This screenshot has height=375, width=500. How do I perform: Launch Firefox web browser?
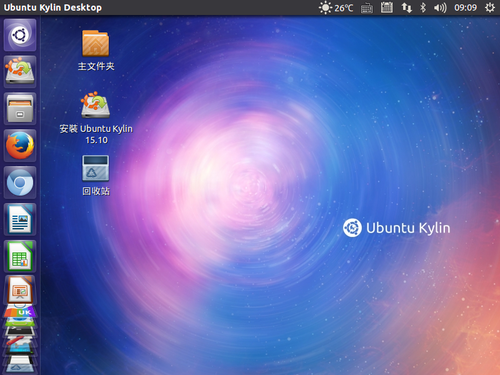pyautogui.click(x=20, y=146)
